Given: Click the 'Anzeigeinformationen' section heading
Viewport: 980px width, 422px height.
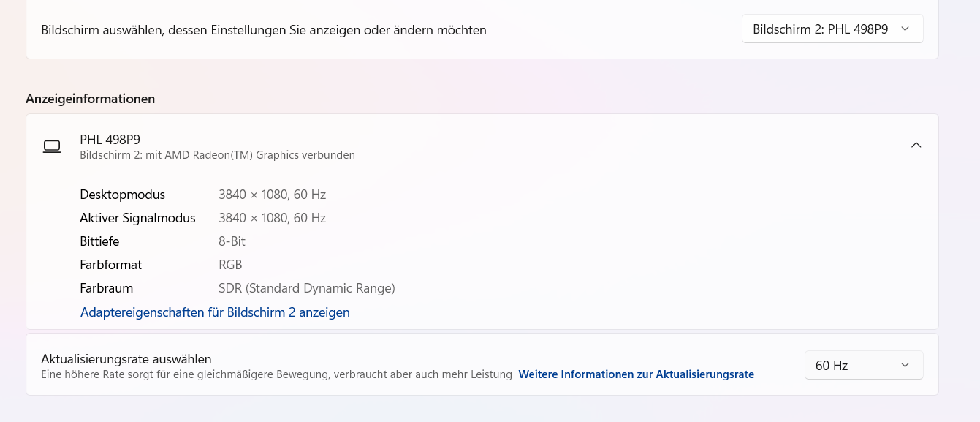Looking at the screenshot, I should click(91, 99).
